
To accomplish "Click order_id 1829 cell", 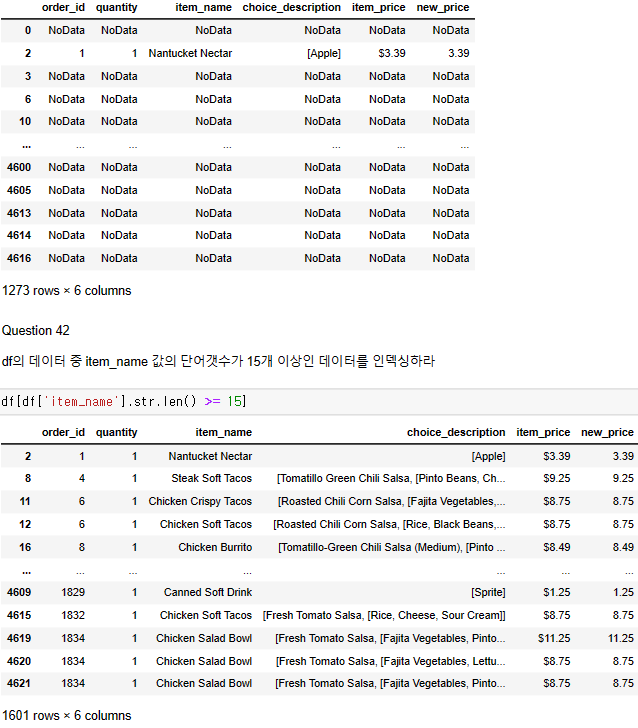I will 73,592.
